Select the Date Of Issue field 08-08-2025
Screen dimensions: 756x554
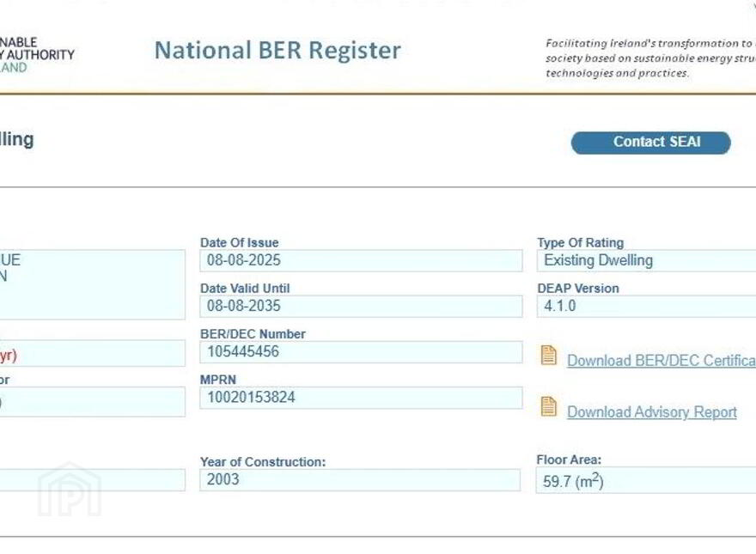click(x=361, y=260)
